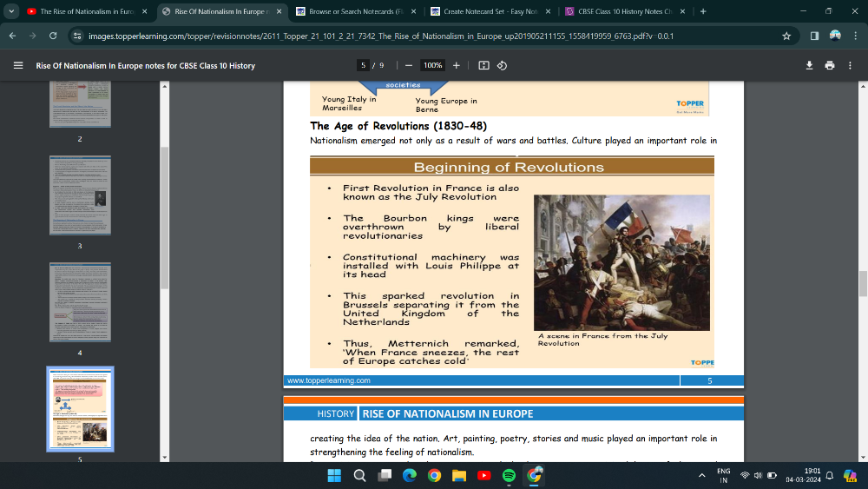
Task: Toggle the PDF sidebar menu icon
Action: pyautogui.click(x=18, y=65)
